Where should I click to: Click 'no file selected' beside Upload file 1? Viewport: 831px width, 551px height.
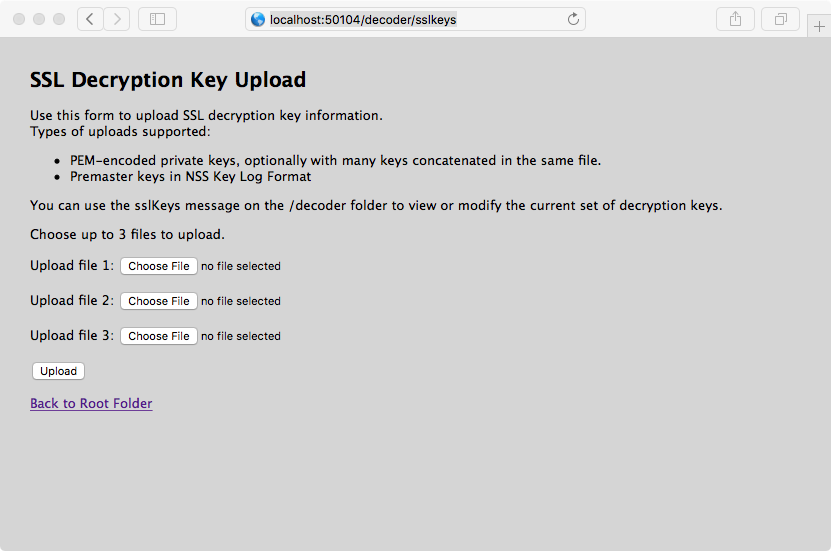(241, 266)
